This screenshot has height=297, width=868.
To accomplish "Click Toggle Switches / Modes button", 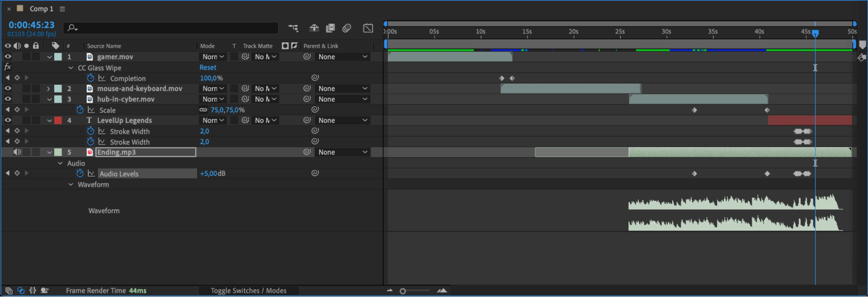I will point(248,290).
